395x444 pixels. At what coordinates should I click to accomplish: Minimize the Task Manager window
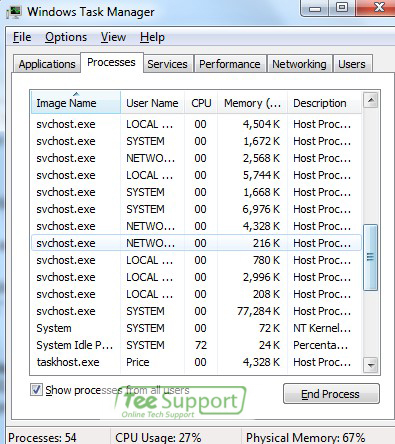click(315, 8)
